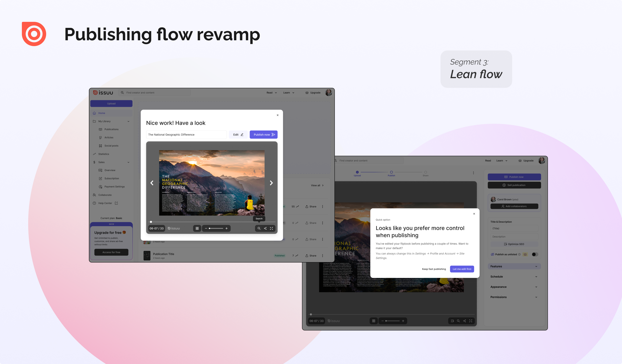622x364 pixels.
Task: Click the Publish now button in the modal
Action: click(264, 135)
